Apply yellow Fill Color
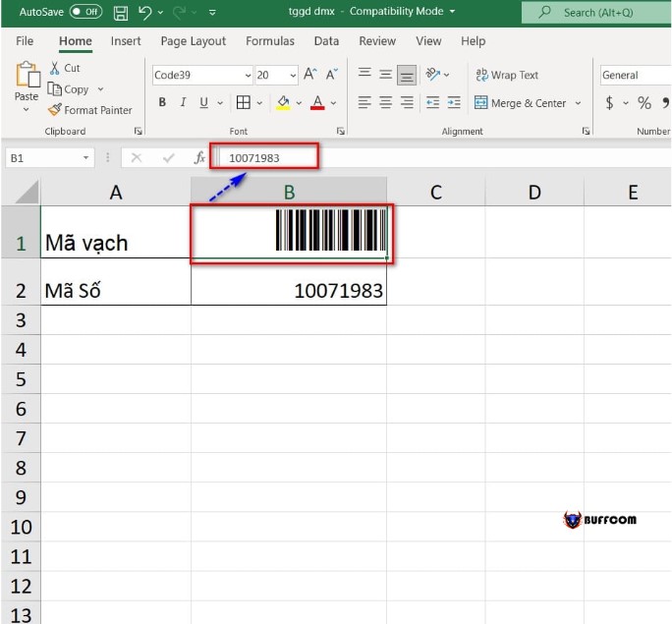 pos(283,102)
